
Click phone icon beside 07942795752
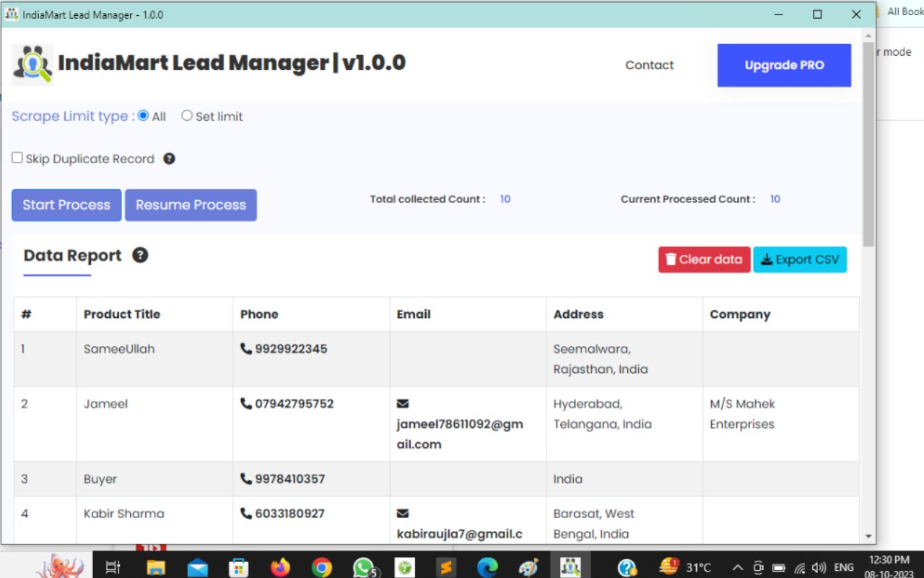pyautogui.click(x=246, y=403)
